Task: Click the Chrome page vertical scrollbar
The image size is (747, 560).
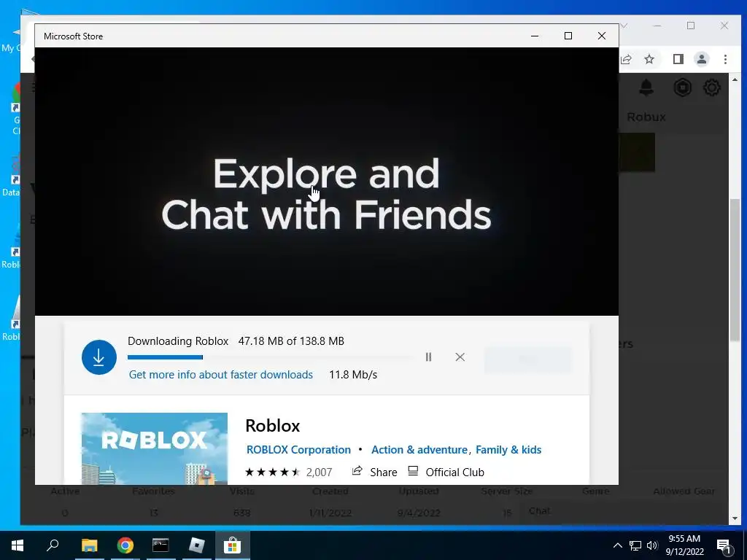Action: (735, 270)
